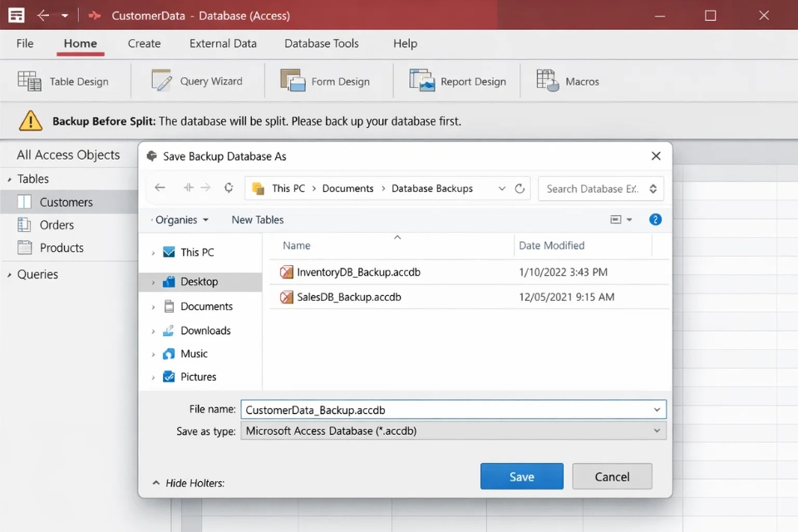Cancel the backup dialog

(612, 476)
